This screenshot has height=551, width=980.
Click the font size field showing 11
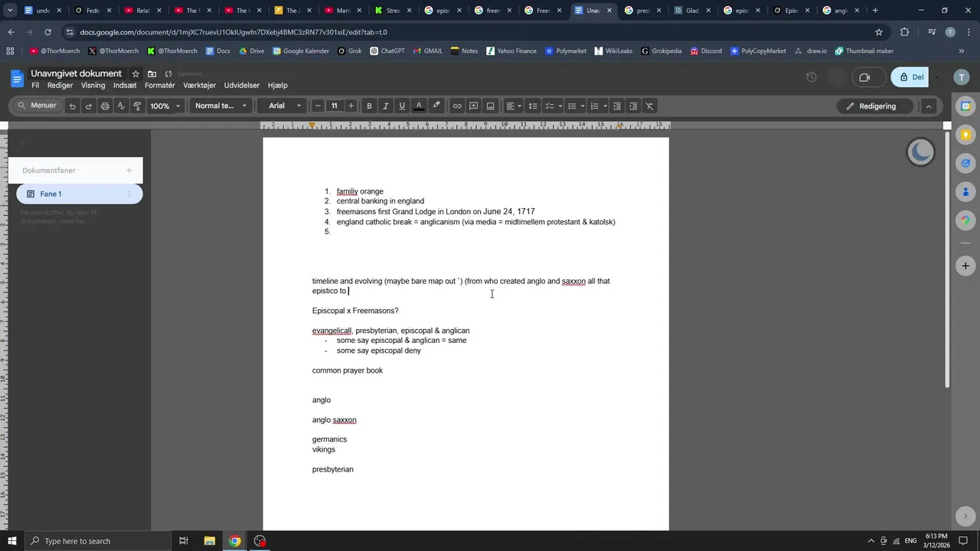pyautogui.click(x=334, y=106)
